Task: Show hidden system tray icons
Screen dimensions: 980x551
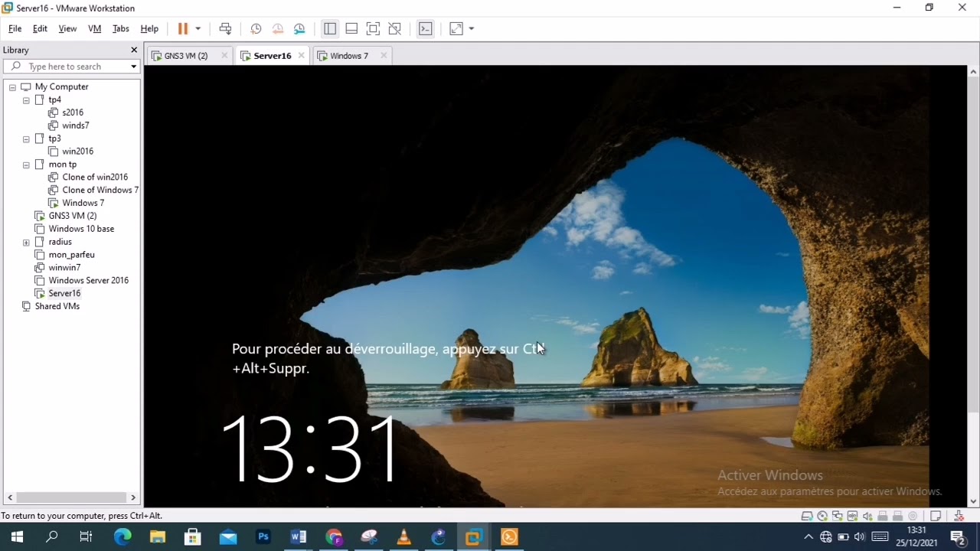Action: tap(808, 537)
